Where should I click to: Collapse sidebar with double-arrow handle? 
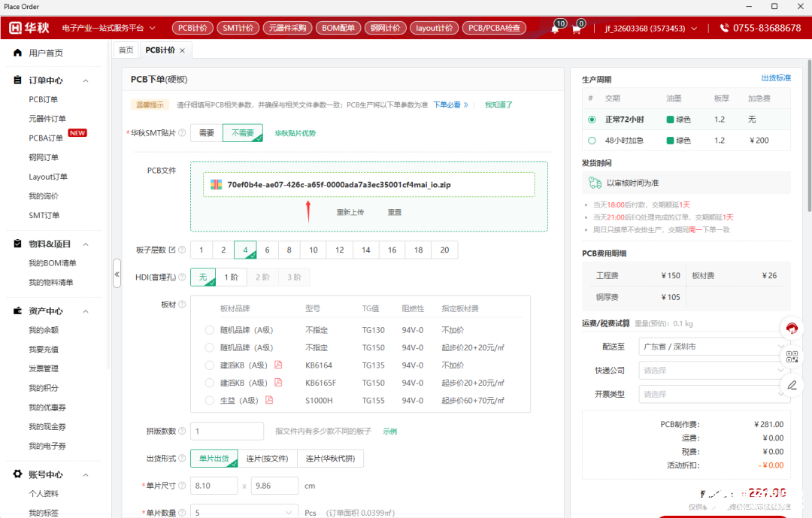(x=117, y=274)
